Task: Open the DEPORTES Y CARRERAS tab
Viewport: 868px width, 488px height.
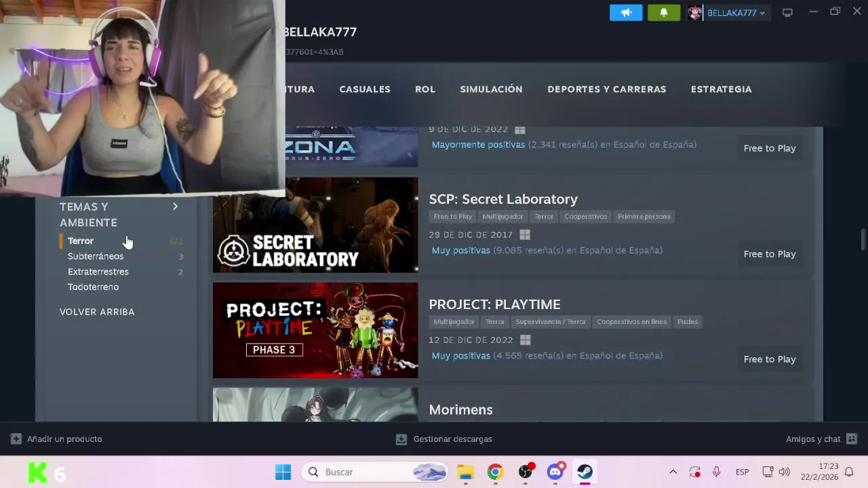Action: [x=607, y=89]
